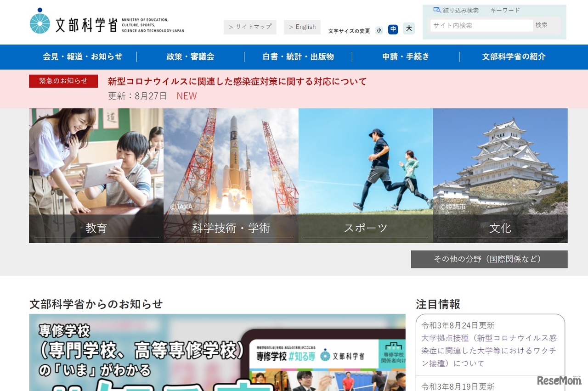This screenshot has width=588, height=391.
Task: Open the 政策・審議会 menu
Action: pos(191,56)
